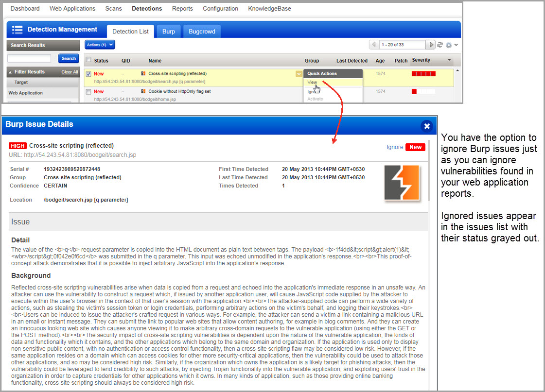Select the Target filter item
This screenshot has width=545, height=392.
click(21, 82)
